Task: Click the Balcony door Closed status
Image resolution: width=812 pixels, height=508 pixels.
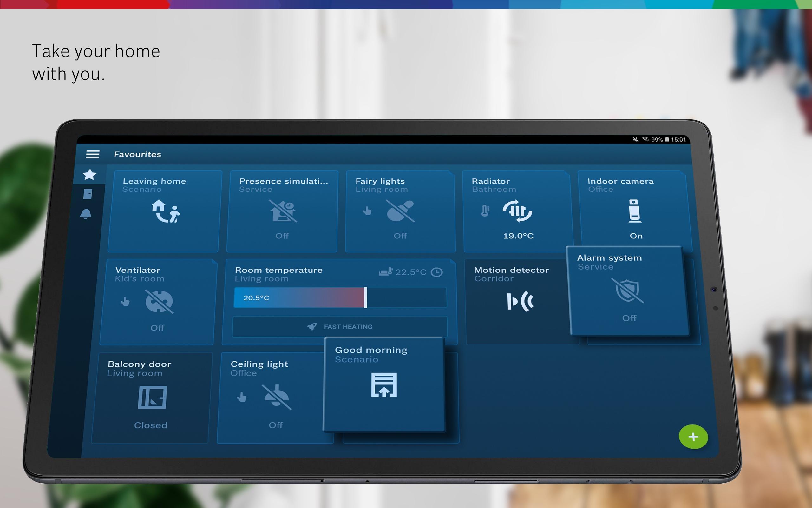Action: click(x=151, y=425)
